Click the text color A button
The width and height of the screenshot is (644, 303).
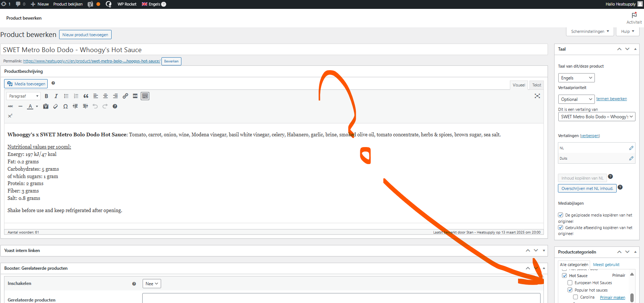[30, 106]
